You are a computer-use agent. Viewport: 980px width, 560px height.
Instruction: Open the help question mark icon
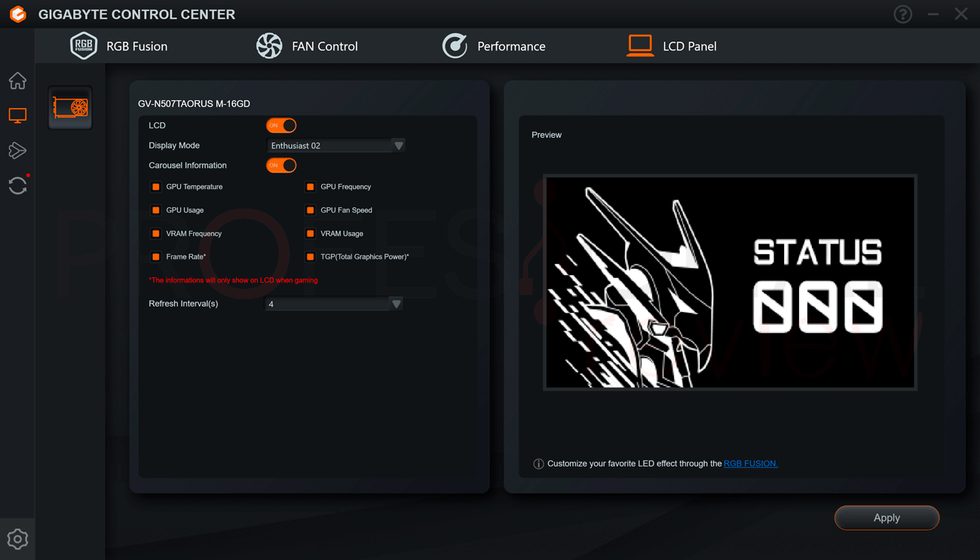(x=902, y=14)
